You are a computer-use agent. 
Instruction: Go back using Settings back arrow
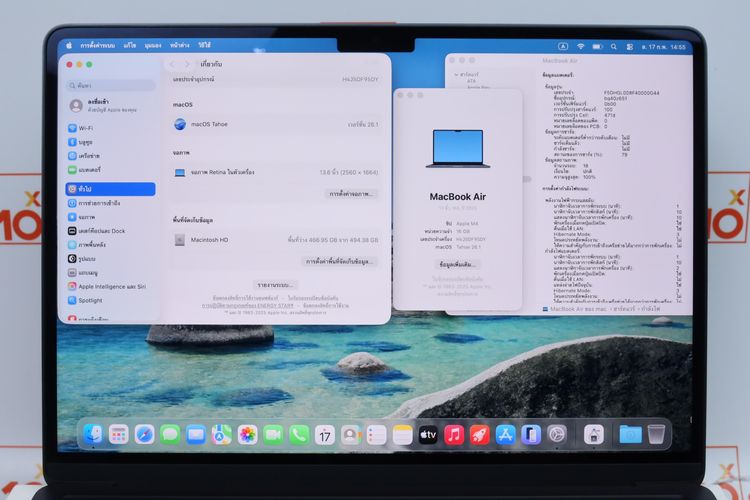pos(172,64)
